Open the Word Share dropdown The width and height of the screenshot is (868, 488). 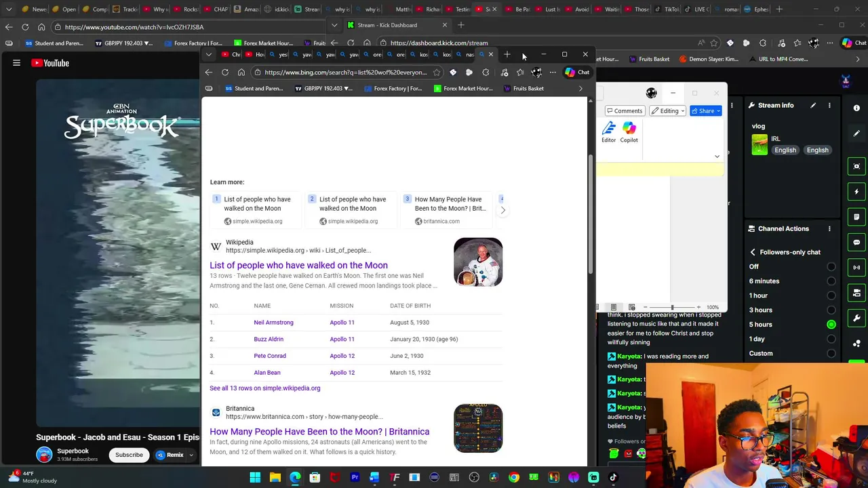(x=706, y=110)
